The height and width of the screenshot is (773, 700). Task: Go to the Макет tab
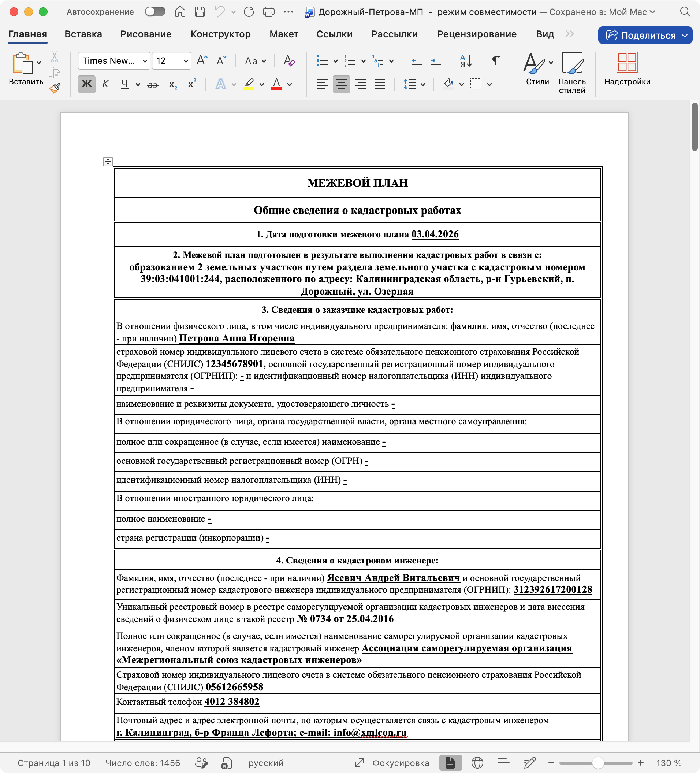tap(284, 34)
